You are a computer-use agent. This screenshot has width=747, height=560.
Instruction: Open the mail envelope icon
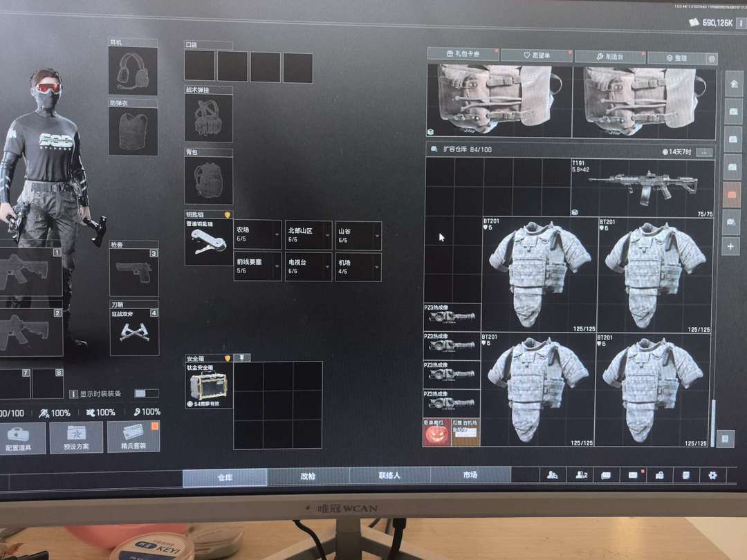tap(633, 475)
